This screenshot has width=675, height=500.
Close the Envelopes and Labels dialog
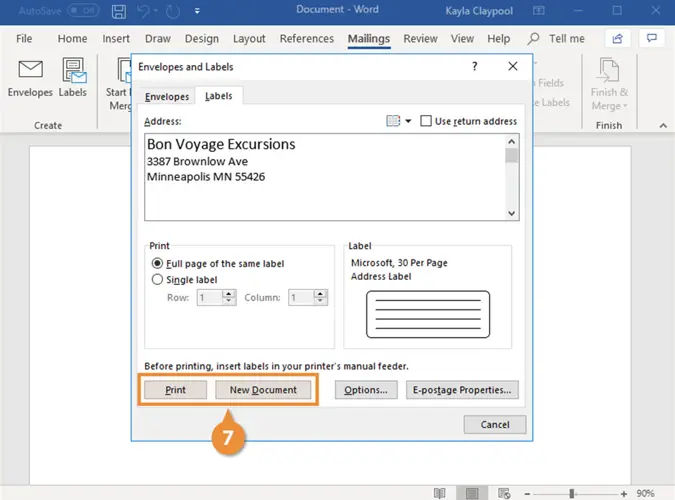513,66
